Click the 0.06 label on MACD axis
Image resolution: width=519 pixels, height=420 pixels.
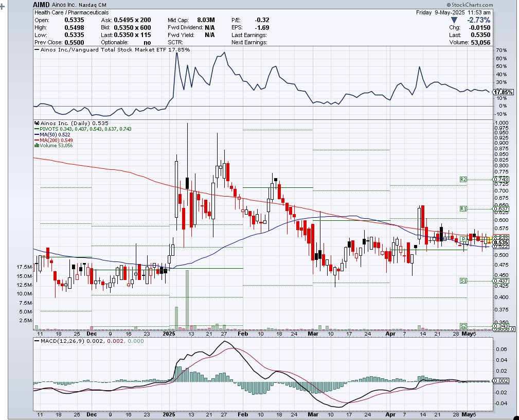pos(502,349)
